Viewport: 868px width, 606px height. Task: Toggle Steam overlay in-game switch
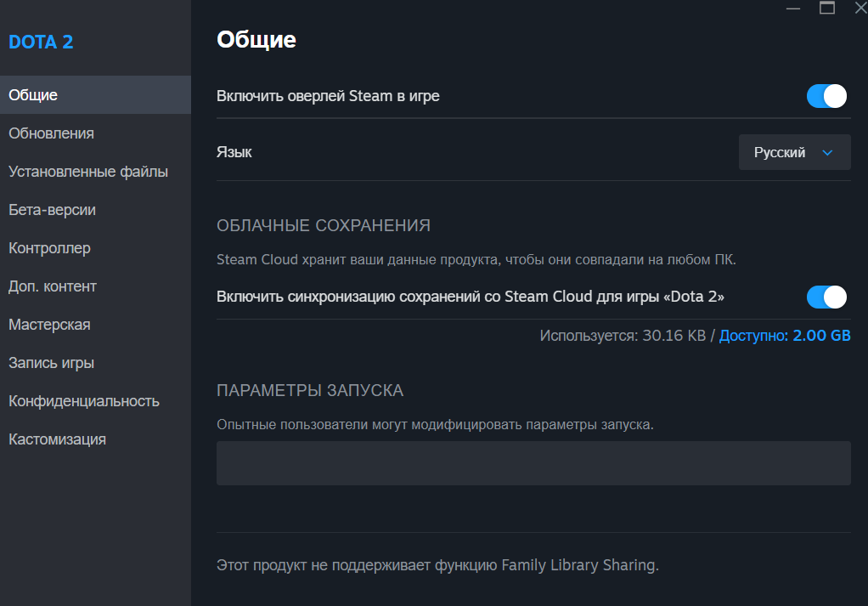coord(826,96)
